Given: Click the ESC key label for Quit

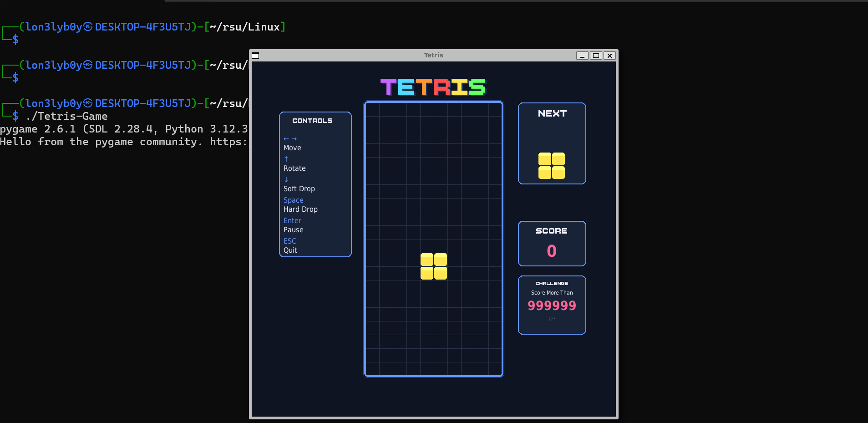Looking at the screenshot, I should [289, 241].
